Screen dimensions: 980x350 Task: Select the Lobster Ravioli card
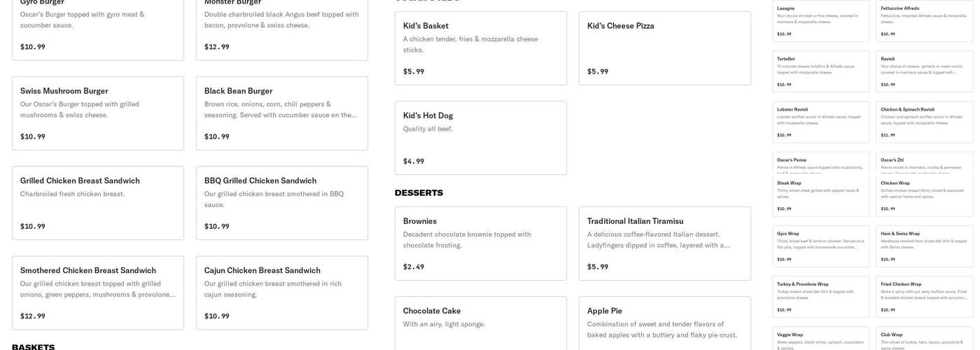(x=821, y=122)
